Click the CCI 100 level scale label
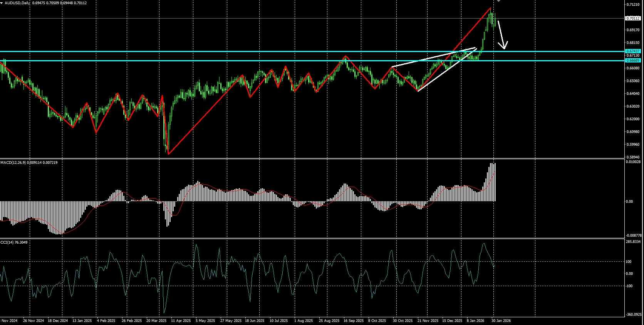This screenshot has width=644, height=325. pyautogui.click(x=629, y=262)
